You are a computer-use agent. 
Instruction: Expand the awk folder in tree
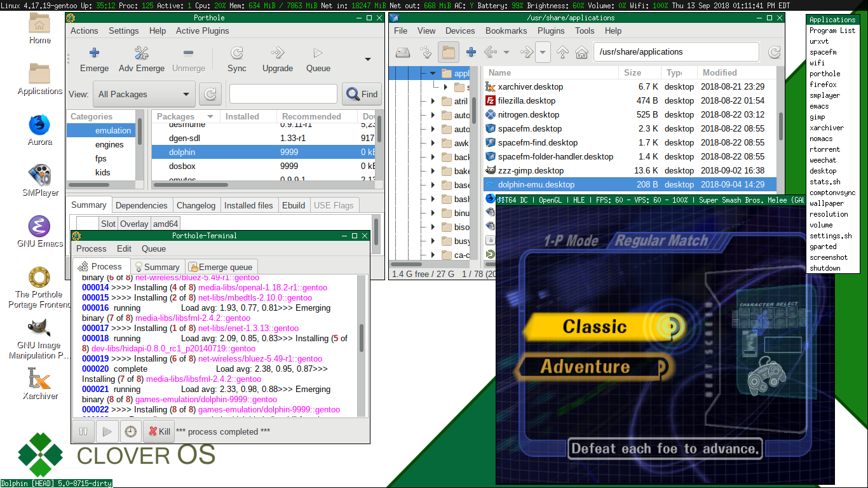[x=433, y=143]
